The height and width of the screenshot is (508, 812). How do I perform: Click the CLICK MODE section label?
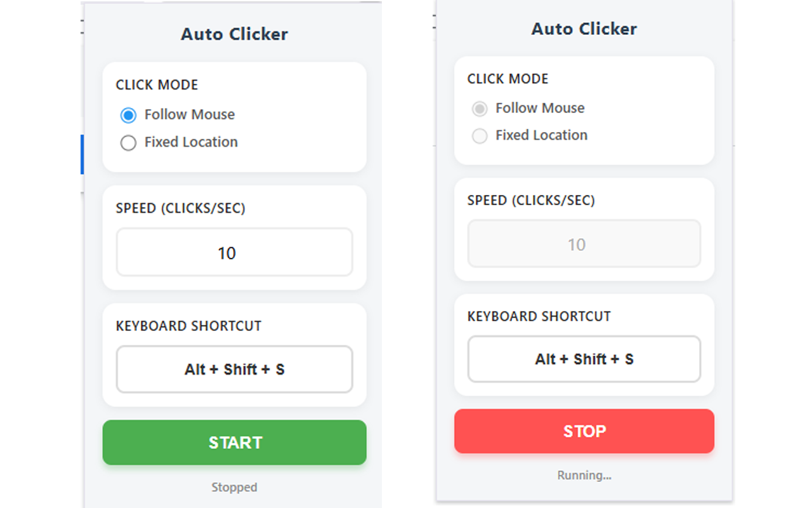[x=156, y=84]
